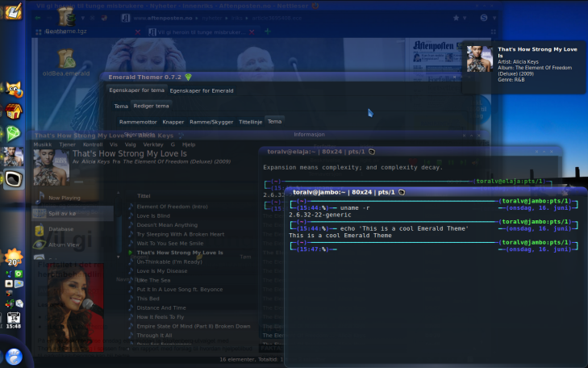Viewport: 588px width, 368px height.
Task: Select track Love Is Blind
Action: tap(153, 216)
